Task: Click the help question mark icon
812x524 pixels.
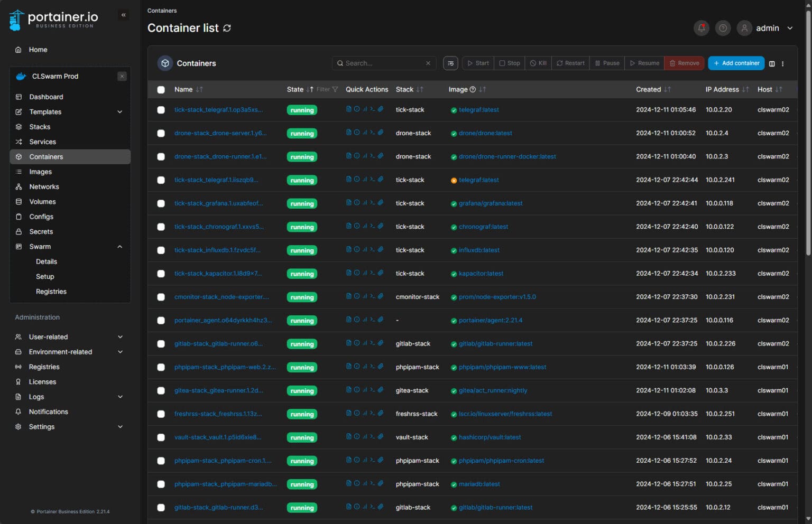Action: coord(723,28)
